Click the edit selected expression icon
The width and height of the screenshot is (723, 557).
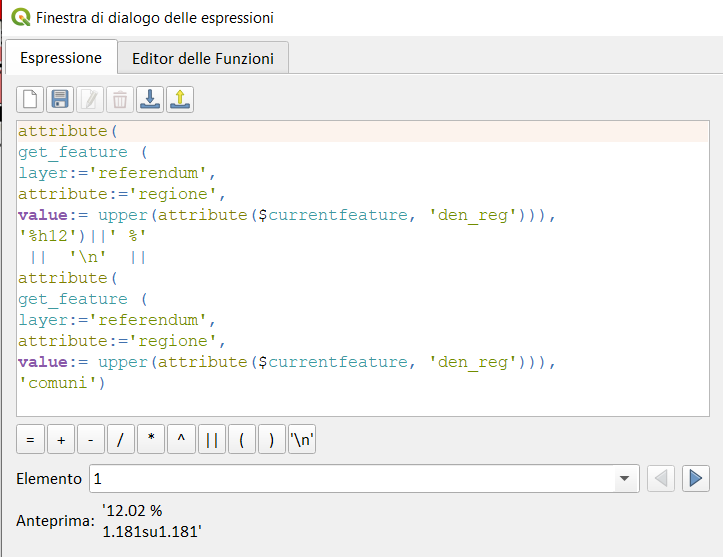[x=90, y=99]
